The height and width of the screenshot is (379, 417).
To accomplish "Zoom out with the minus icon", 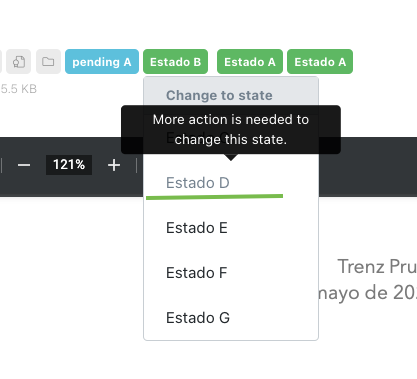I will pos(24,165).
